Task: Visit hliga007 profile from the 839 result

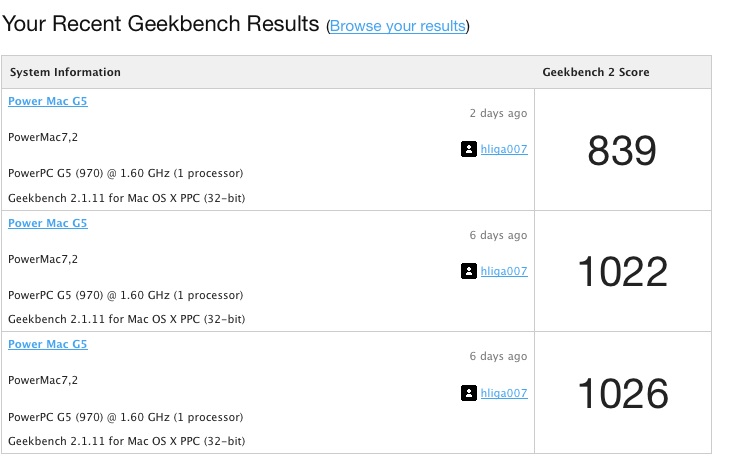Action: (504, 149)
